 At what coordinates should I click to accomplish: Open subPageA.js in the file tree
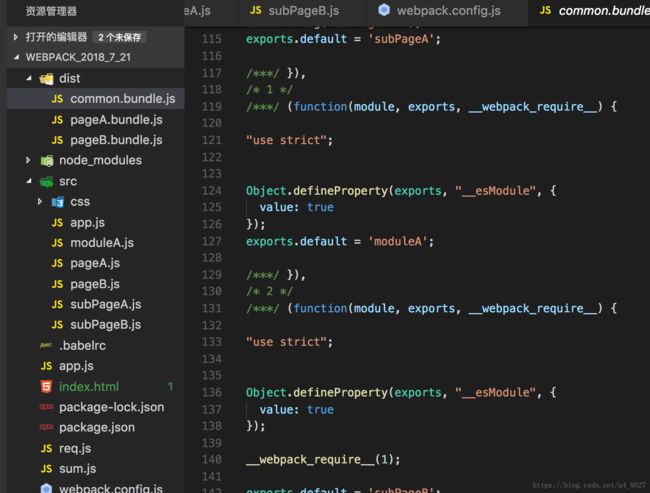(106, 304)
